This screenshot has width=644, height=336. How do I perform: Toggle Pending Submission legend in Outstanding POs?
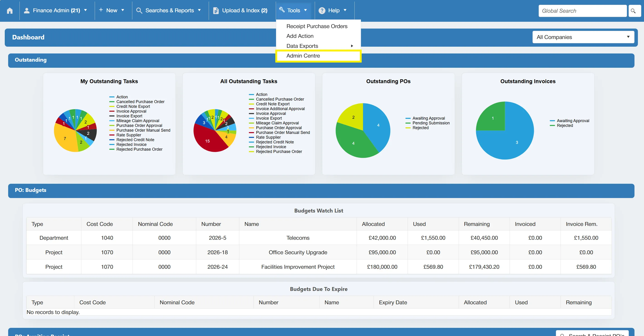[x=428, y=123]
